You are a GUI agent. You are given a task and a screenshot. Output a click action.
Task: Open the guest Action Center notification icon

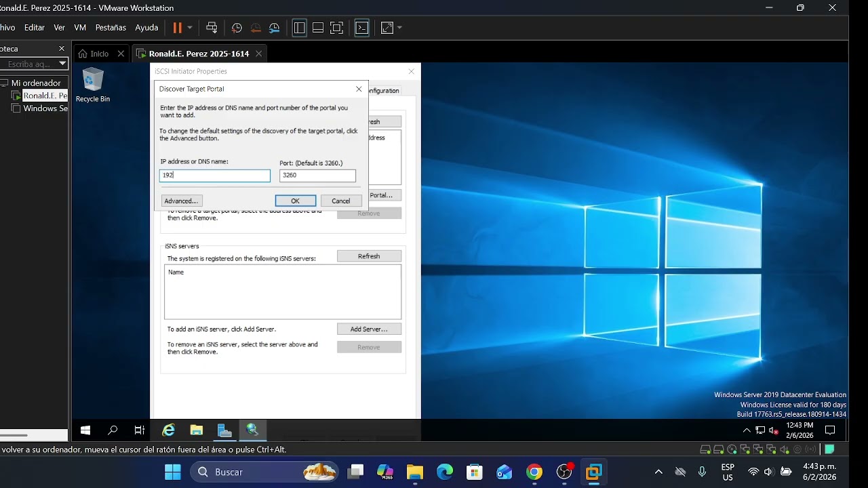point(829,430)
